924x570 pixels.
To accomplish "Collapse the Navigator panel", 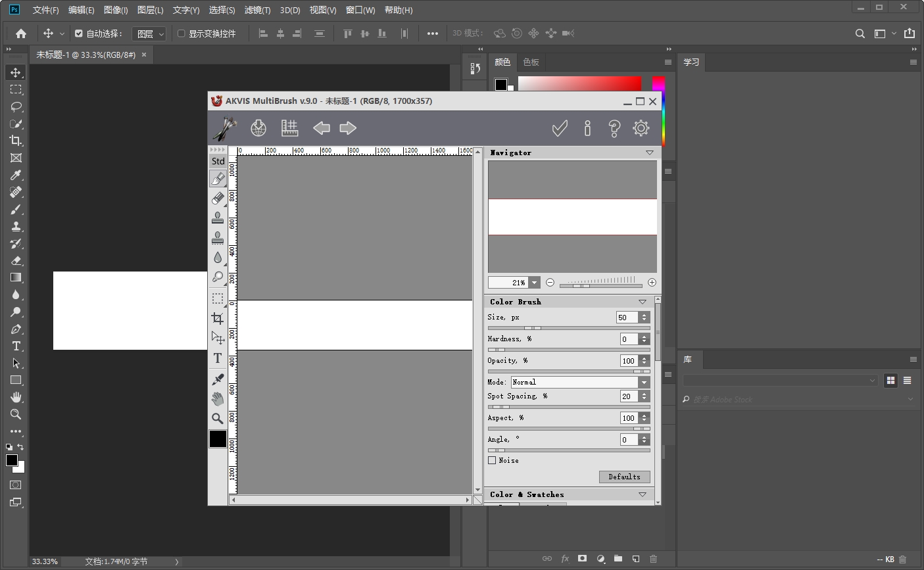I will pos(650,153).
